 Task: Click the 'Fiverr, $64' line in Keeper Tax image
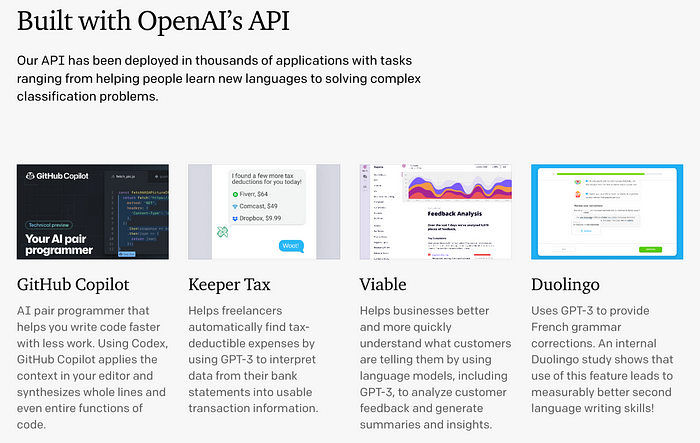250,194
